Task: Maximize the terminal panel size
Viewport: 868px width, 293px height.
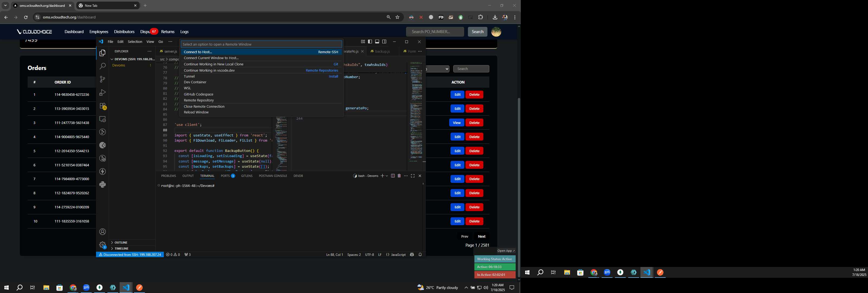Action: [x=412, y=176]
